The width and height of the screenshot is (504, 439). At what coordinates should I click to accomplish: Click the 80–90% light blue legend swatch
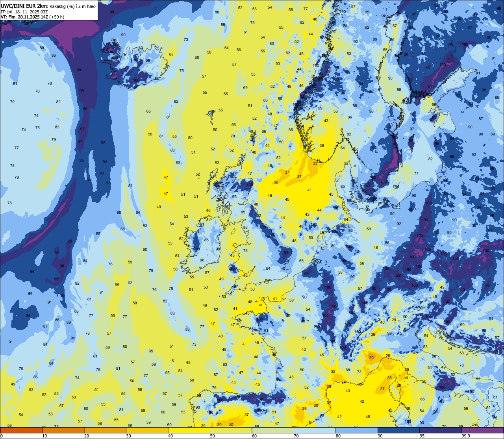click(x=357, y=430)
